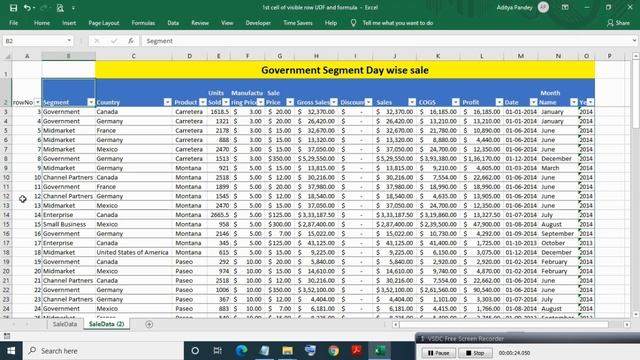Click the cell United States of America

133,252
